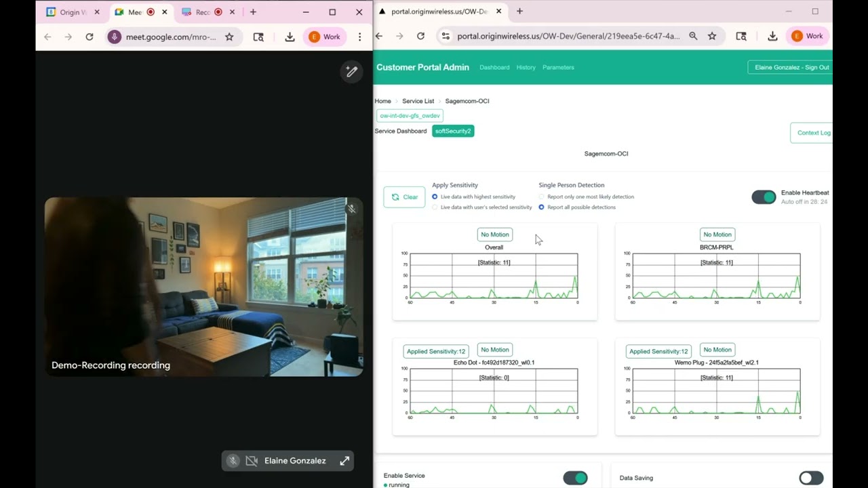Go back in the Meet browser window
This screenshot has height=488, width=868.
point(47,37)
